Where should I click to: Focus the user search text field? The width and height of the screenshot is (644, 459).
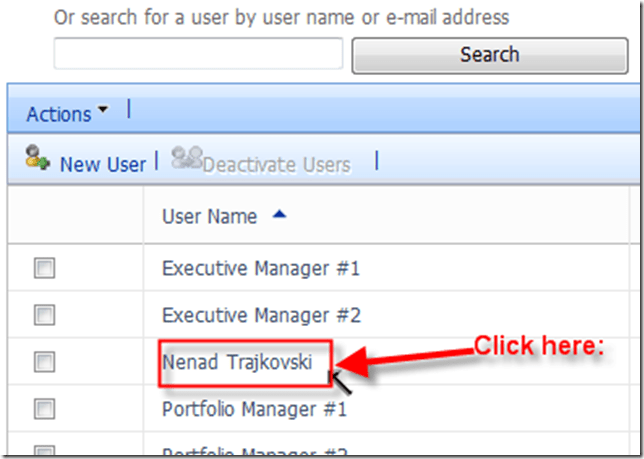198,54
